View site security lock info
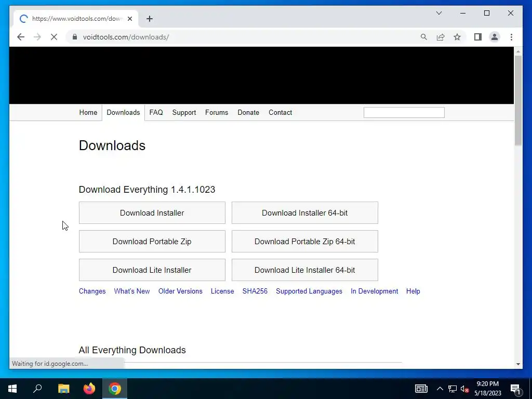This screenshot has width=532, height=399. pos(75,37)
